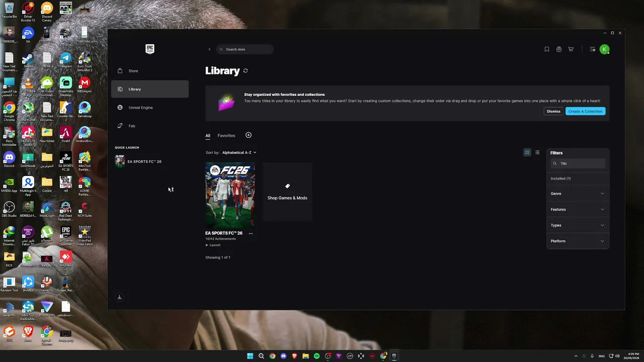
Task: Select the uTorrent desktop icon
Action: 47,234
